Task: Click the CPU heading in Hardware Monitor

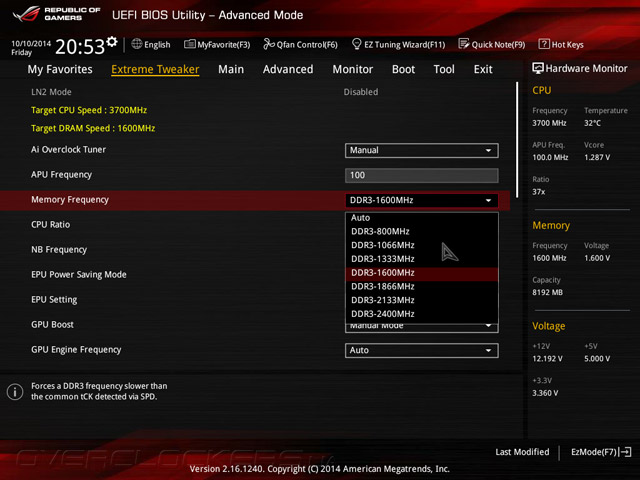Action: click(x=542, y=90)
